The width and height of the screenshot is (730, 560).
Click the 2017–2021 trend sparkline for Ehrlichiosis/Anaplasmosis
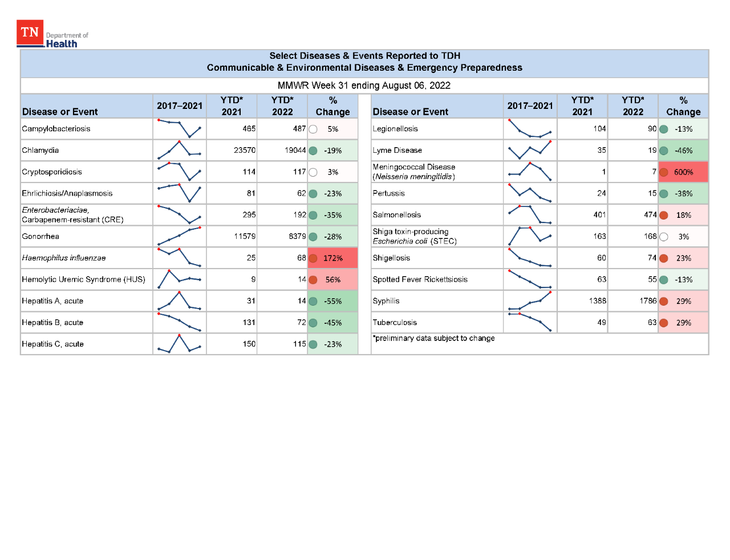pos(180,193)
